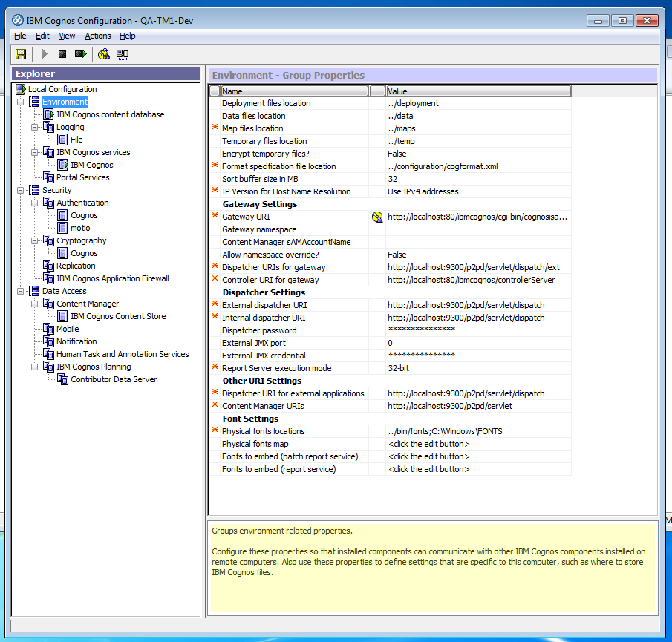Click the computer details toolbar icon
672x642 pixels.
[x=123, y=54]
